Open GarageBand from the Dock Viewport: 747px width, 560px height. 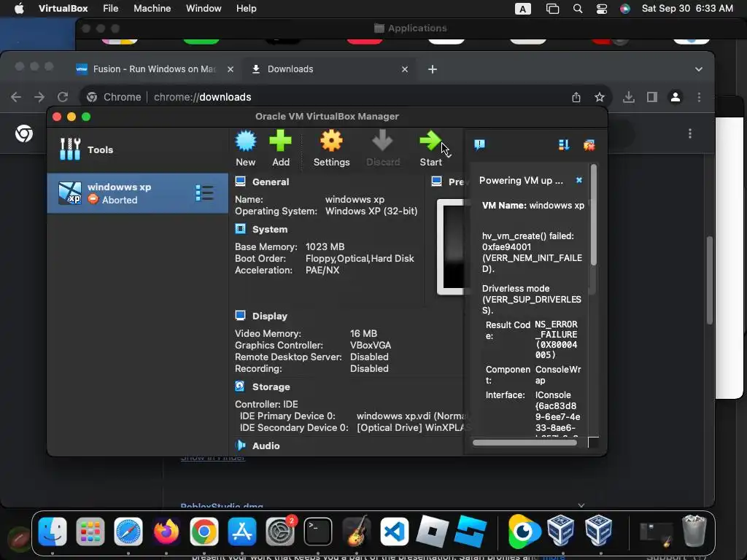coord(356,532)
